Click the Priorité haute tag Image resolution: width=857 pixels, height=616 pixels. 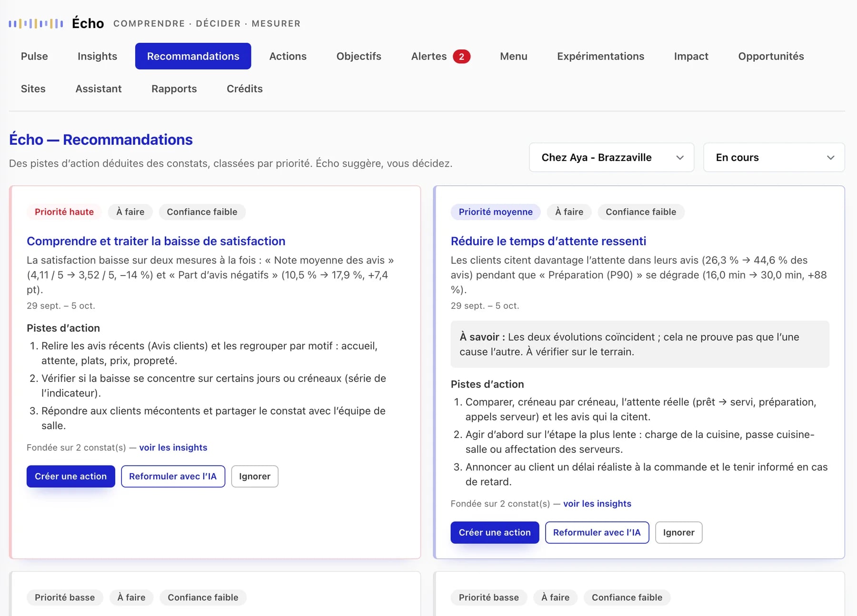point(64,212)
